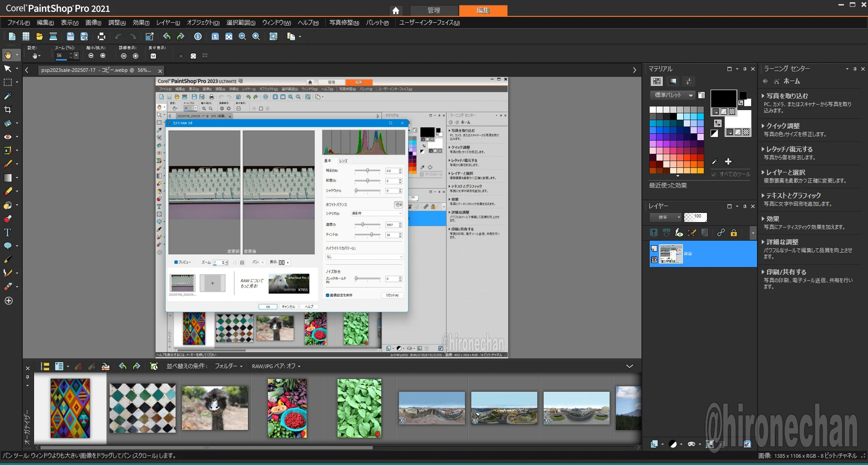The height and width of the screenshot is (465, 868).
Task: Click the Zoom In magnifier icon
Action: click(x=256, y=36)
